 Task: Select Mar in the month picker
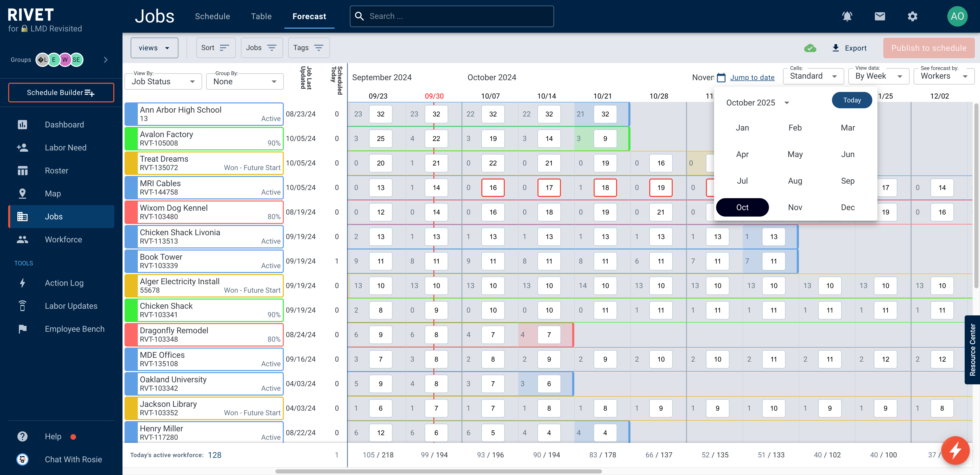848,128
